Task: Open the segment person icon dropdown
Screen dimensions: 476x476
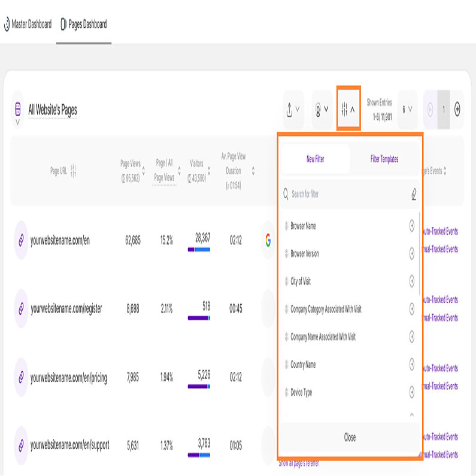Action: click(x=322, y=110)
